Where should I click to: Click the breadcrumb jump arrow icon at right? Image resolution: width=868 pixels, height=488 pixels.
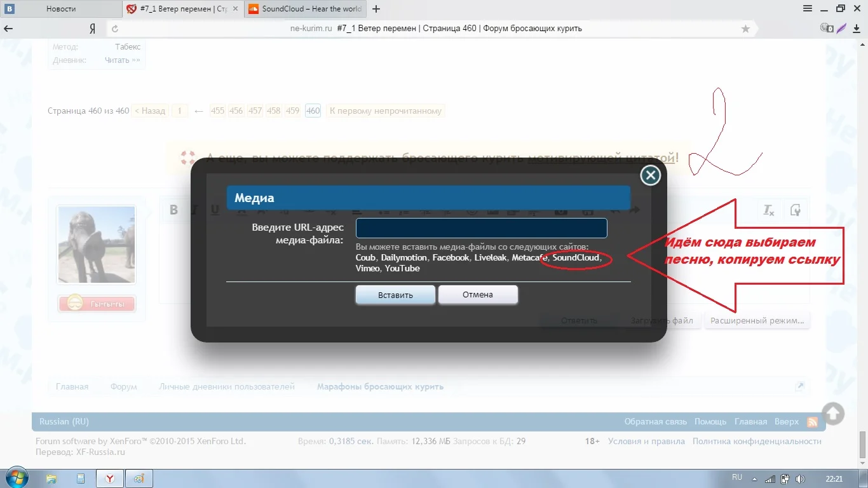[800, 386]
